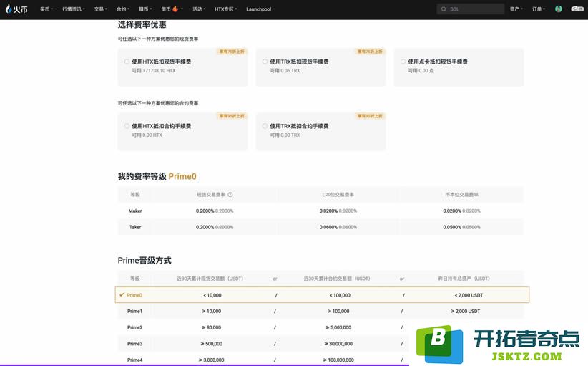Click the discount badge on TRX spot card
The height and width of the screenshot is (366, 588).
[370, 52]
